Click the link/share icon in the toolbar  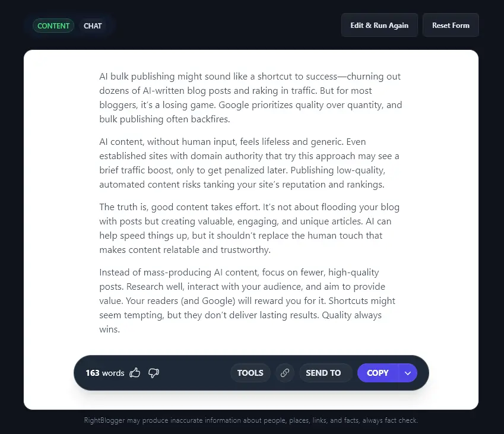pos(284,372)
